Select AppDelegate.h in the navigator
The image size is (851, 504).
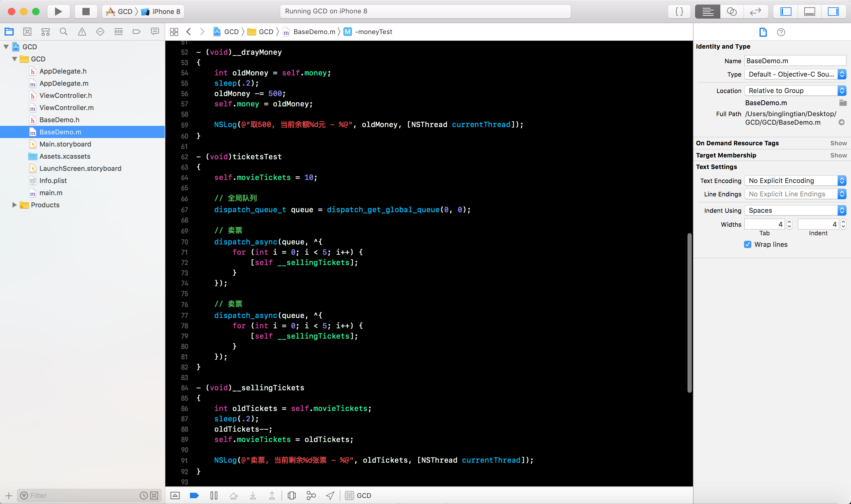[63, 71]
